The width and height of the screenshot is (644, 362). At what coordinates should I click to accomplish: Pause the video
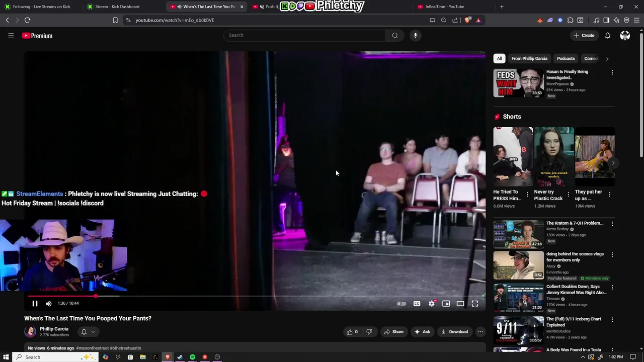[x=35, y=303]
